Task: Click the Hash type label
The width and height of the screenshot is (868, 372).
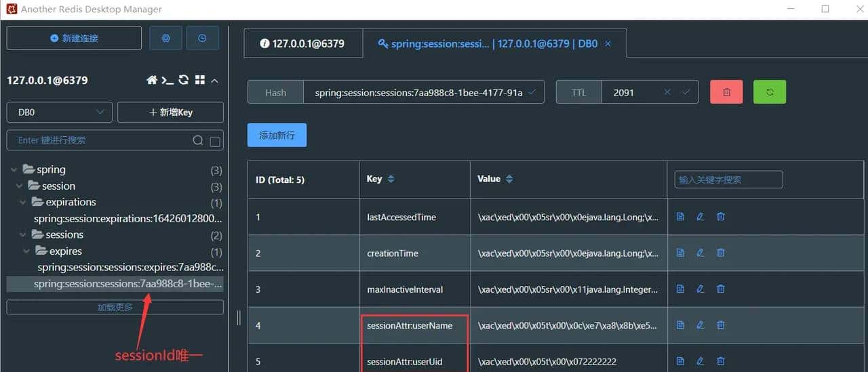Action: [x=275, y=92]
